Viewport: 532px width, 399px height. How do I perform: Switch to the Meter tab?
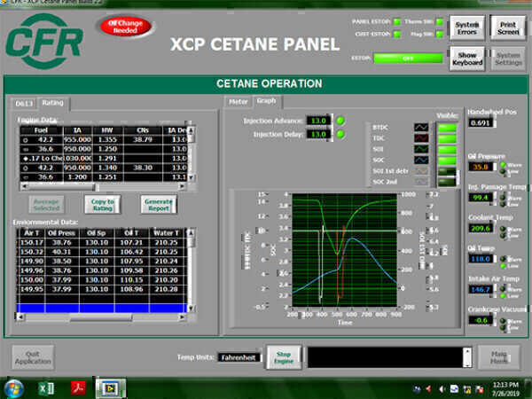click(x=239, y=101)
